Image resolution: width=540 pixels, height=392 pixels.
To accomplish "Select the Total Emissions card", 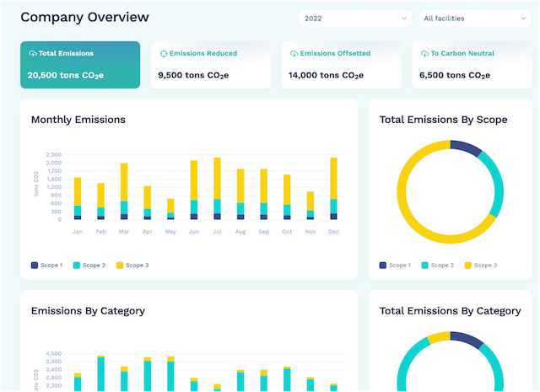I will point(80,65).
